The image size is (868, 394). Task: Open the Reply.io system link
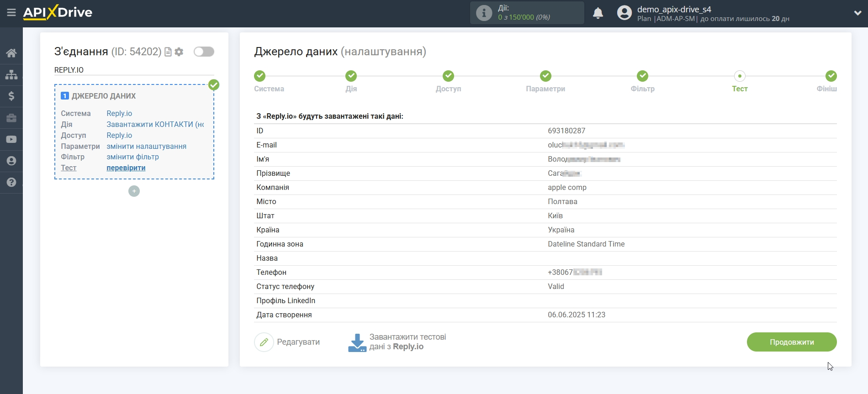pyautogui.click(x=119, y=113)
